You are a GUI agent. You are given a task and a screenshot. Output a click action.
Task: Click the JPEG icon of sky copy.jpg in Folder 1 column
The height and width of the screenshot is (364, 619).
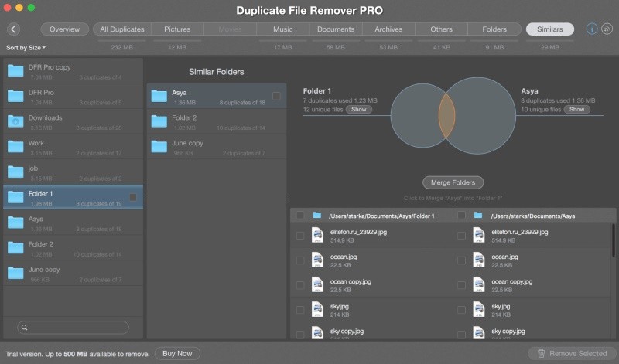pyautogui.click(x=317, y=332)
